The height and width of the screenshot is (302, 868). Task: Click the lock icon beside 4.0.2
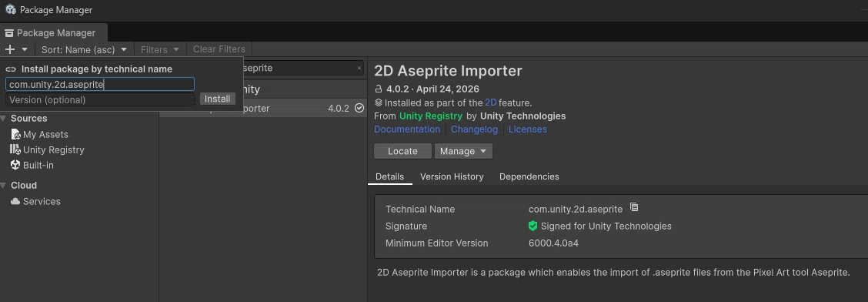[379, 89]
